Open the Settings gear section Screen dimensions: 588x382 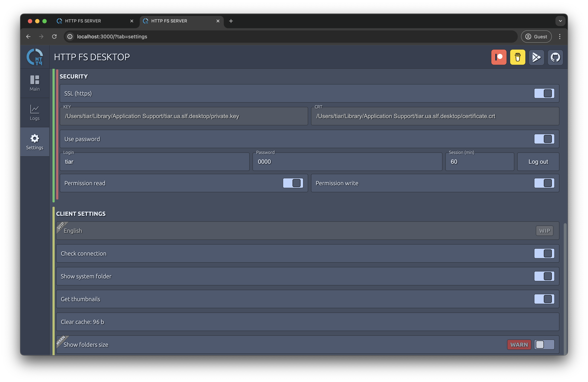(x=35, y=142)
